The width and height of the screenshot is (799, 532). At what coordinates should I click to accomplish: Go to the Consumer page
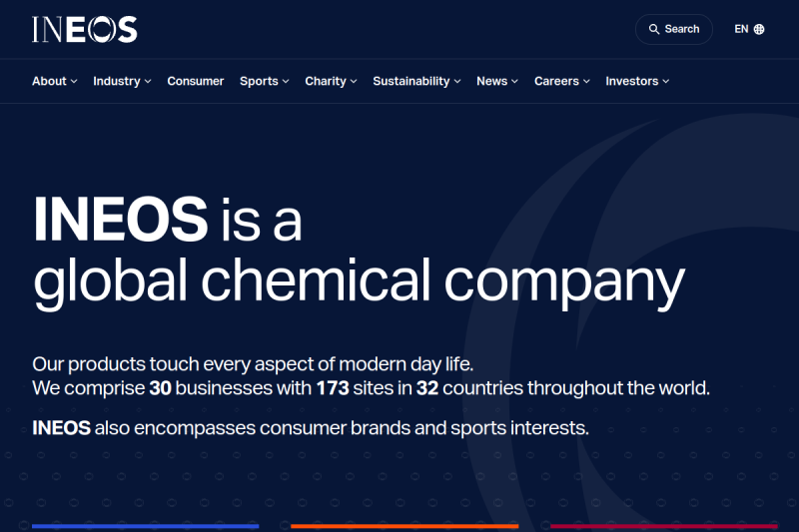point(195,81)
